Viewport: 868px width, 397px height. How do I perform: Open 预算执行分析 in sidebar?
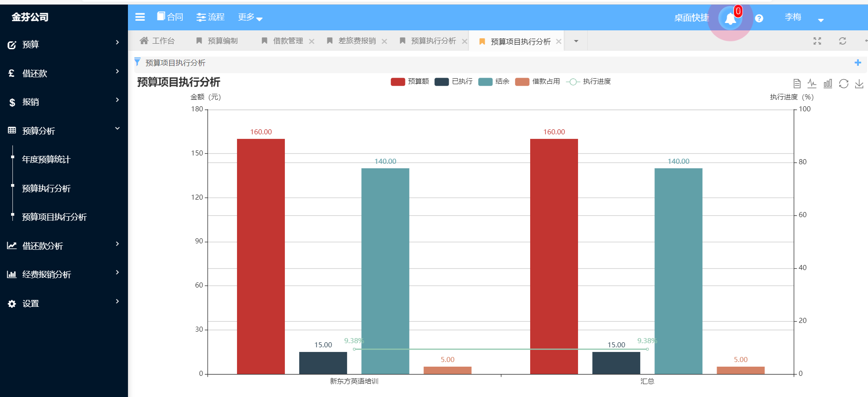[46, 188]
